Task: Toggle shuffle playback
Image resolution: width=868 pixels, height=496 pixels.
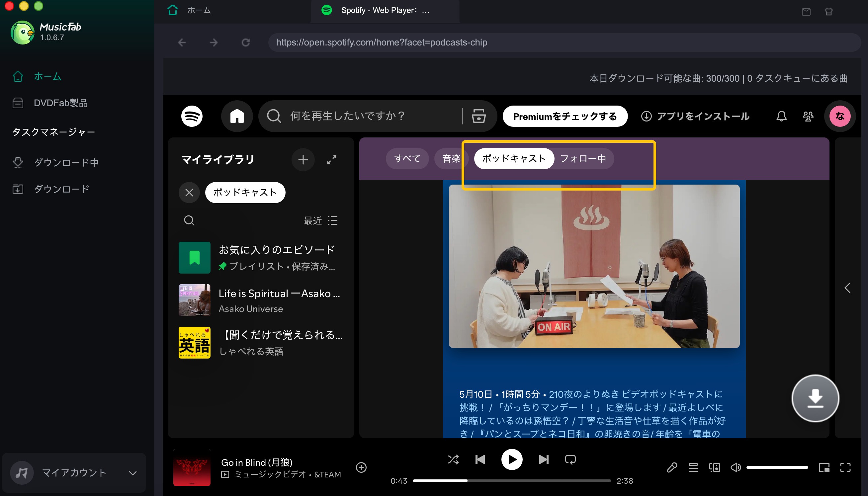Action: [x=453, y=459]
